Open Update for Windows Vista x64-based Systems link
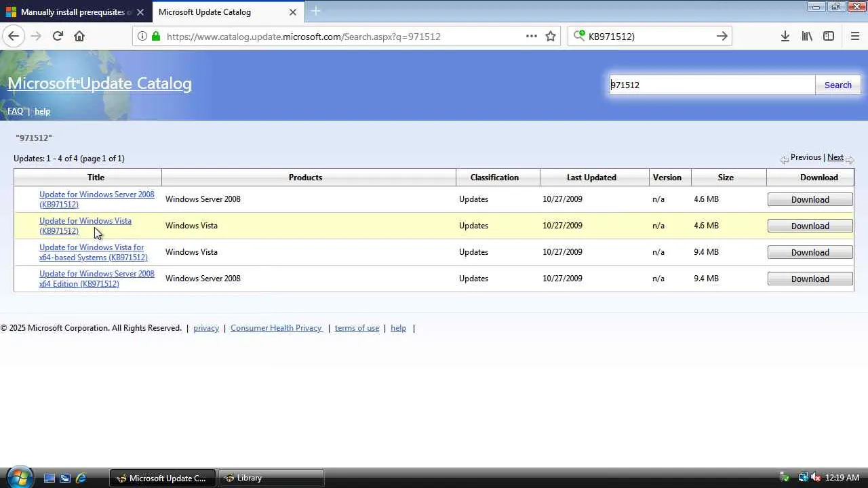868x488 pixels. click(x=94, y=252)
